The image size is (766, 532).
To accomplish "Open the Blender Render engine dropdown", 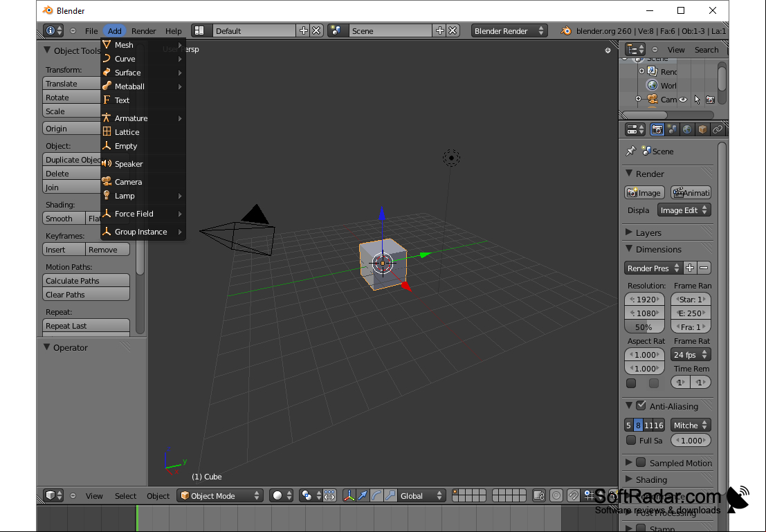I will [x=509, y=30].
